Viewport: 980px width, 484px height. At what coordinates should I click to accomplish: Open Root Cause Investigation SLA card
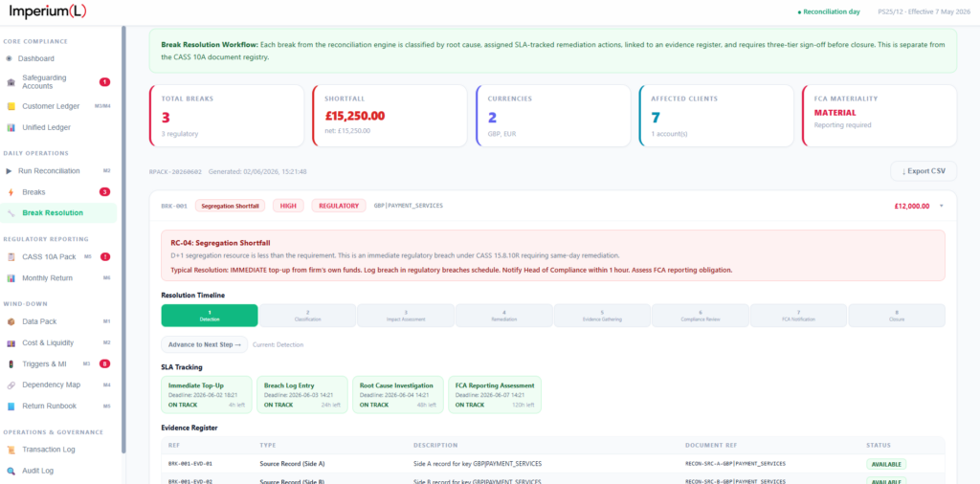point(397,395)
